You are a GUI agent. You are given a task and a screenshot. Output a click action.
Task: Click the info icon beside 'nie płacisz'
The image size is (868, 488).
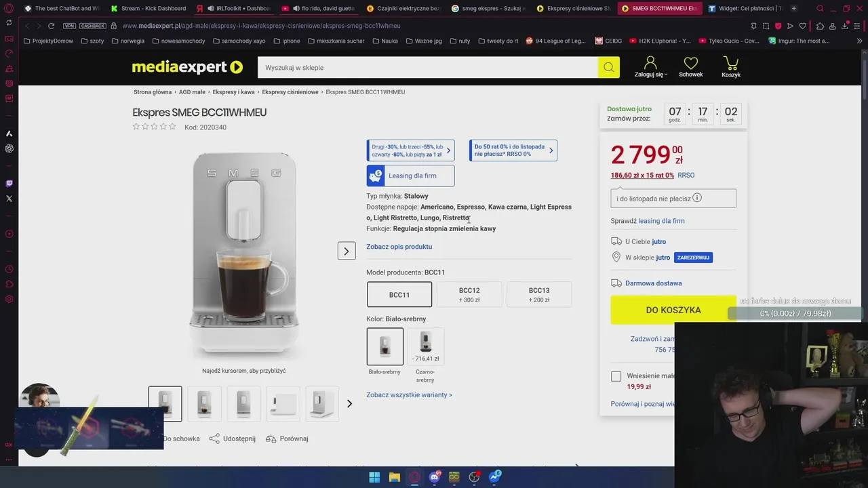(697, 198)
